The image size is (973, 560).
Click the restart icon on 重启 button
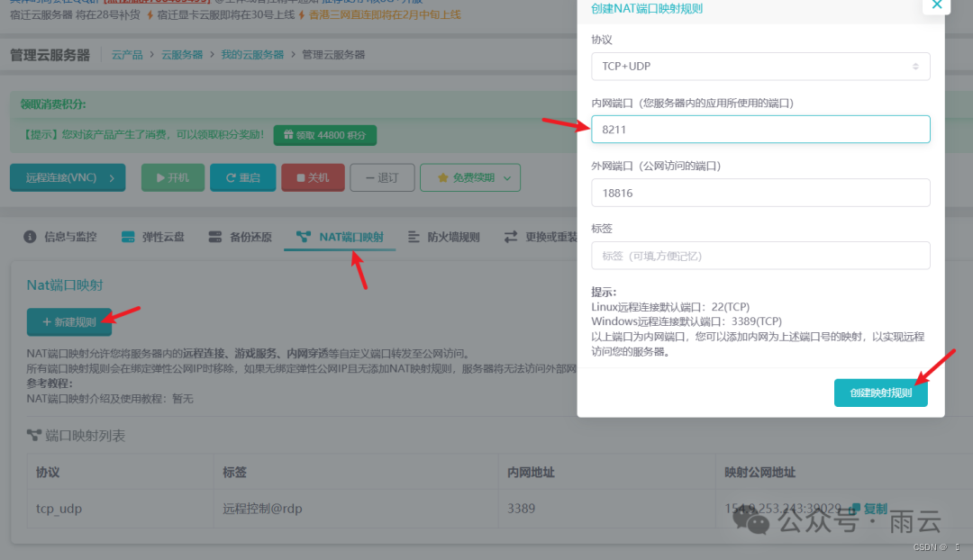[x=231, y=177]
